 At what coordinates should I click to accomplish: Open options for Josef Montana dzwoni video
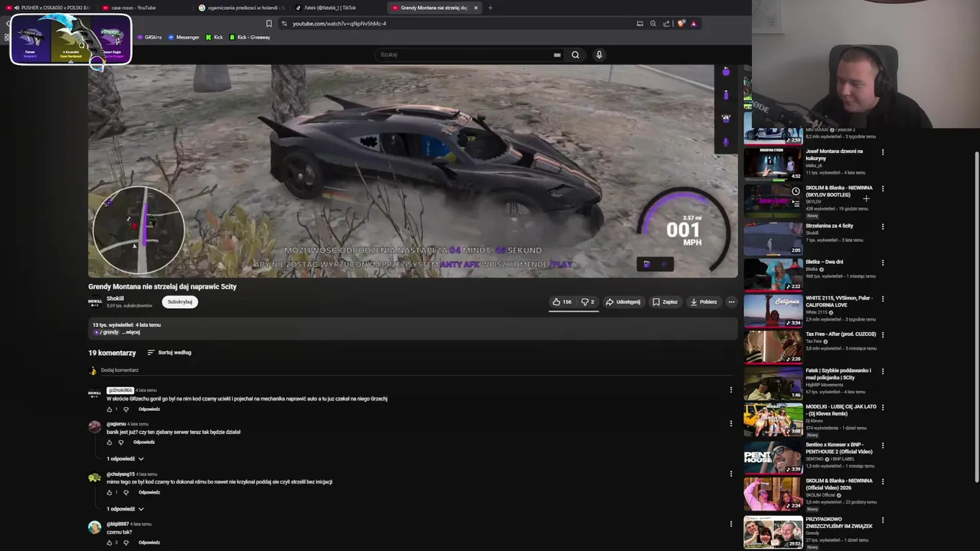(883, 152)
